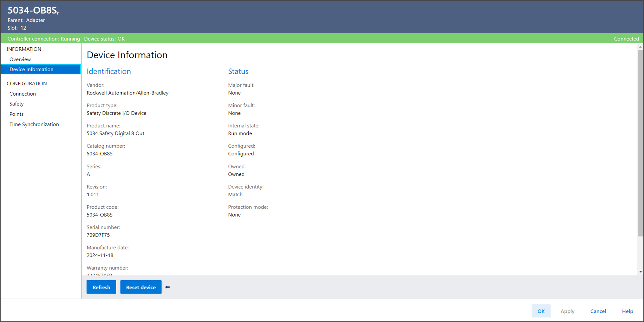The image size is (644, 322).
Task: Open the Points configuration page
Action: (x=17, y=114)
